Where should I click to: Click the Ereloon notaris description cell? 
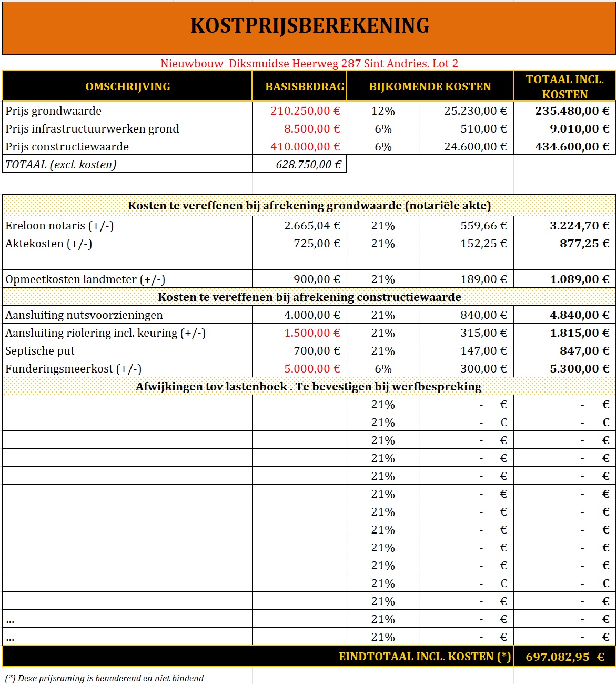click(x=59, y=226)
